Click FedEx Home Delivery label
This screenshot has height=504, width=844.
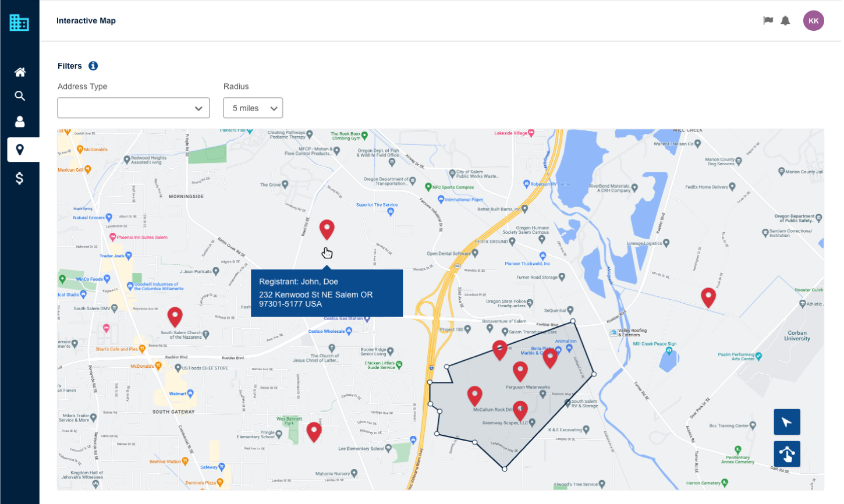(x=707, y=187)
